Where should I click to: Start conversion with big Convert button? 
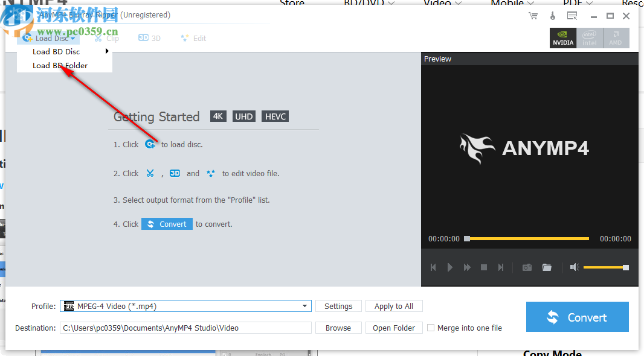[578, 317]
